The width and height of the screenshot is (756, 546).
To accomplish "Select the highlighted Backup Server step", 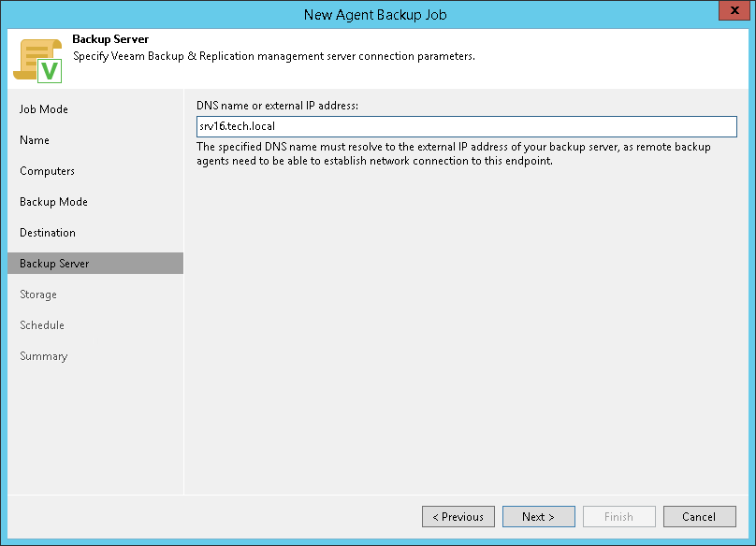I will [x=54, y=264].
